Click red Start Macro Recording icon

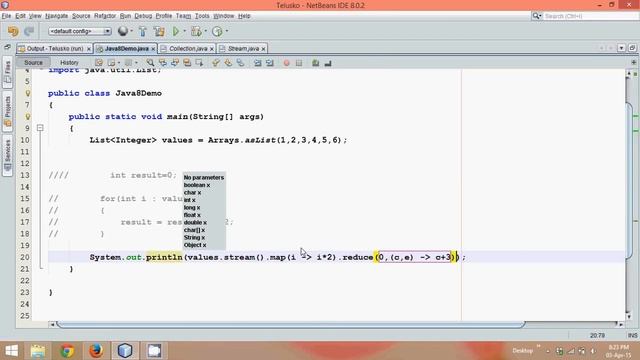[287, 63]
